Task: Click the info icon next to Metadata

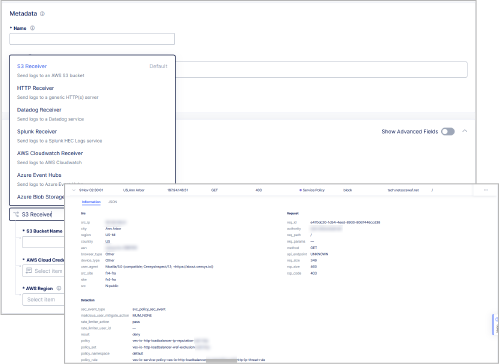Action: [x=42, y=14]
